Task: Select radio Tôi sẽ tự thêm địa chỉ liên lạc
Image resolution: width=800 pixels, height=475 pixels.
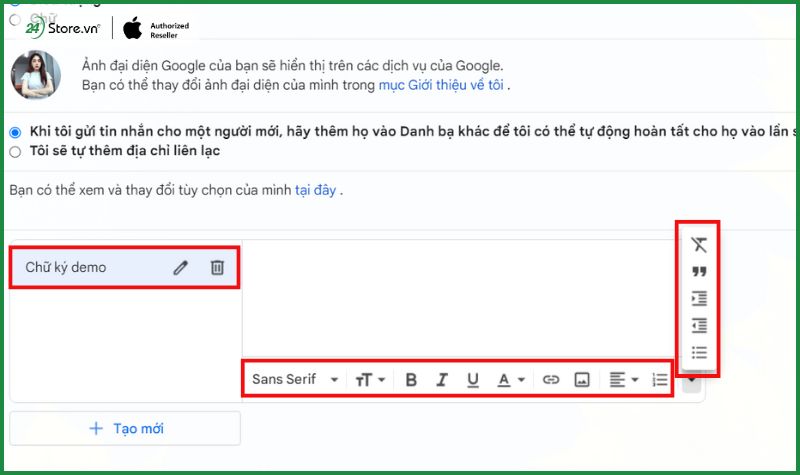Action: point(15,152)
